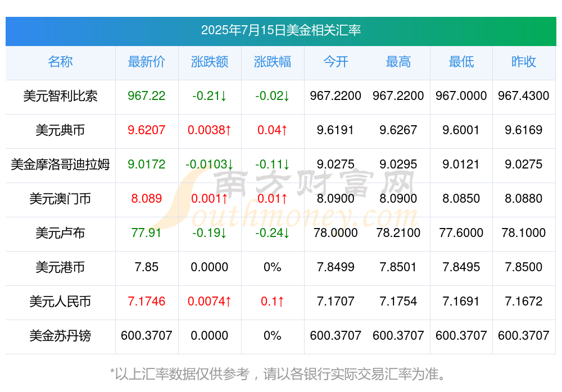Click the high value 9.0295
562x392 pixels.
[398, 165]
